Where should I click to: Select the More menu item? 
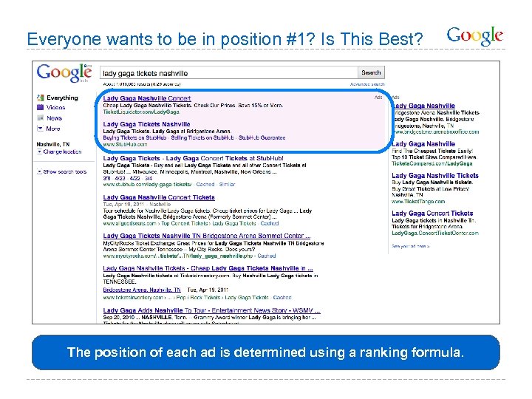53,129
